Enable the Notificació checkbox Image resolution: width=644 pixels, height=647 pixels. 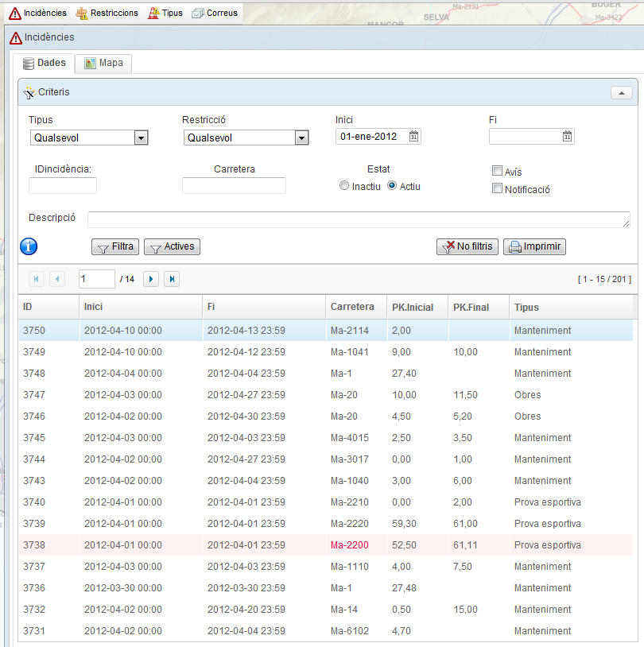[x=497, y=189]
